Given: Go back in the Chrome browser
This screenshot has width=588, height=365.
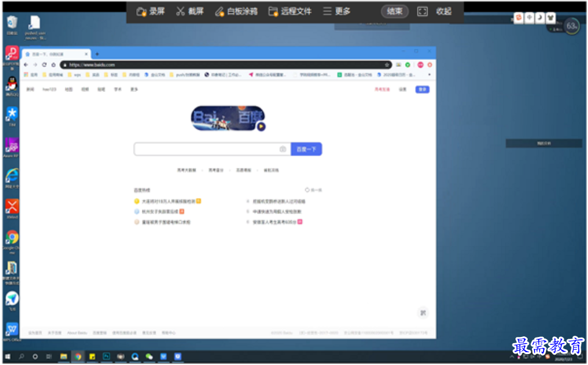Looking at the screenshot, I should coord(26,65).
